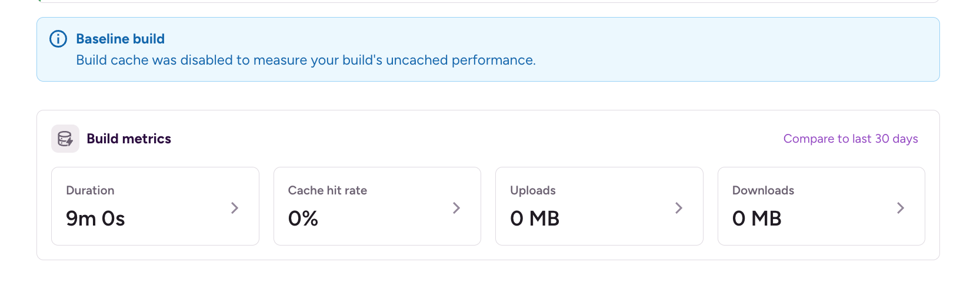Click the build cache disabled message
This screenshot has height=289, width=980.
[x=306, y=60]
